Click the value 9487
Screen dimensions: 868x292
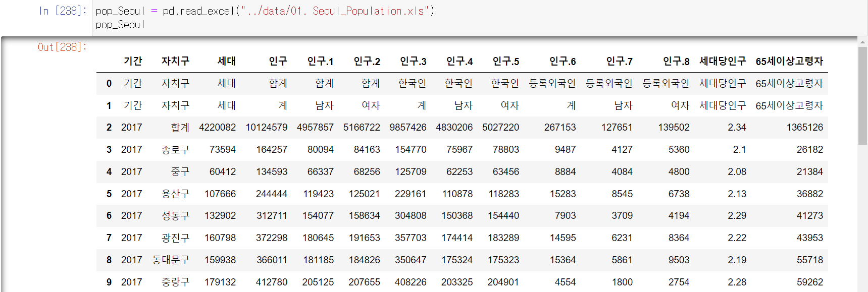coord(566,149)
